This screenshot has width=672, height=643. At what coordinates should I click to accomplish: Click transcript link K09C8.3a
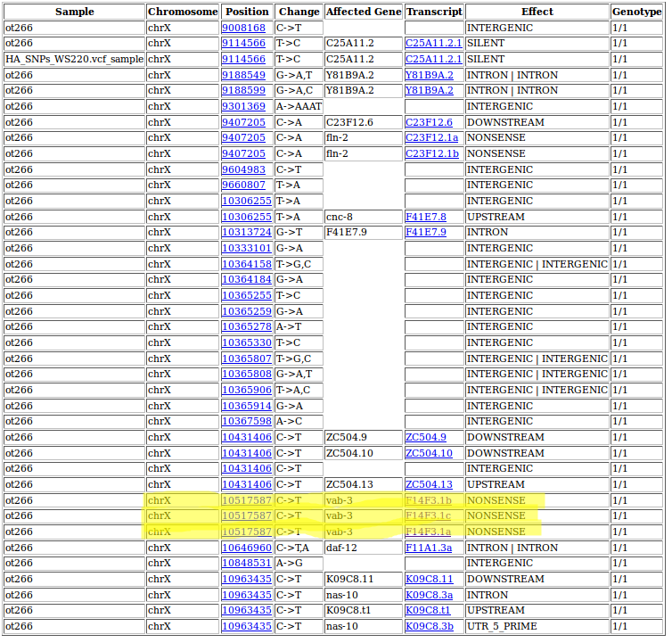tap(430, 594)
